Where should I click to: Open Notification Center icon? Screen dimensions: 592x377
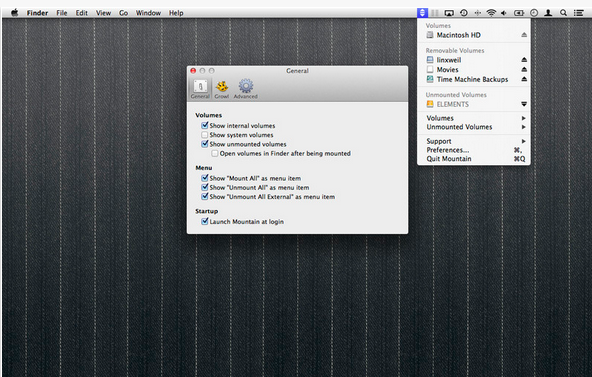(x=579, y=13)
